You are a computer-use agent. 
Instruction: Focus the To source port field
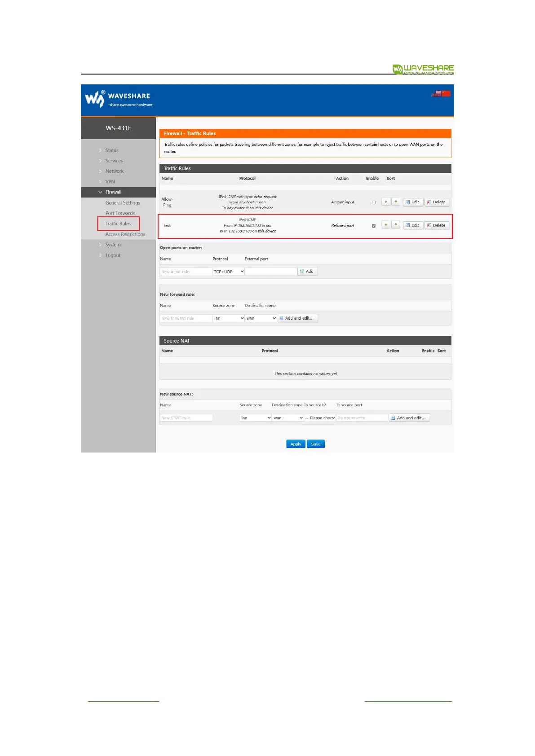(362, 418)
